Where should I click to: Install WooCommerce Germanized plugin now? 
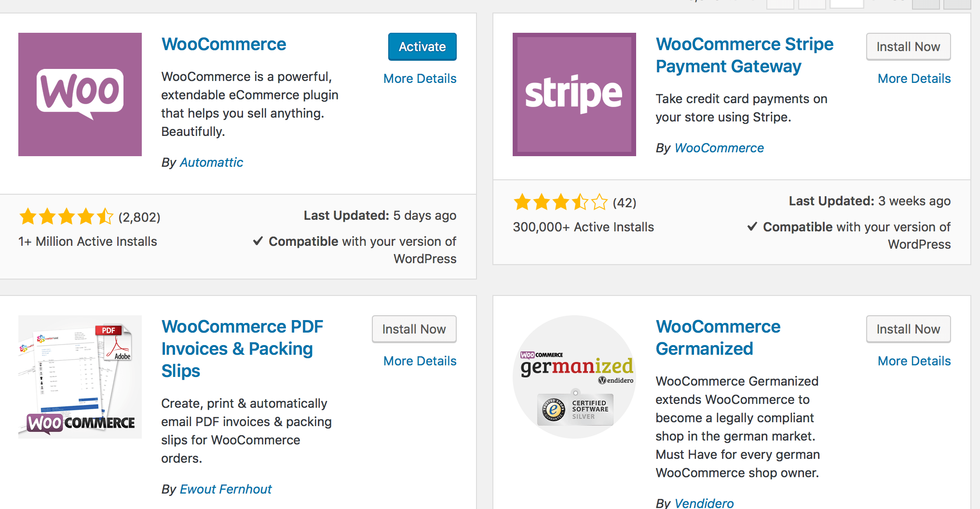(908, 329)
